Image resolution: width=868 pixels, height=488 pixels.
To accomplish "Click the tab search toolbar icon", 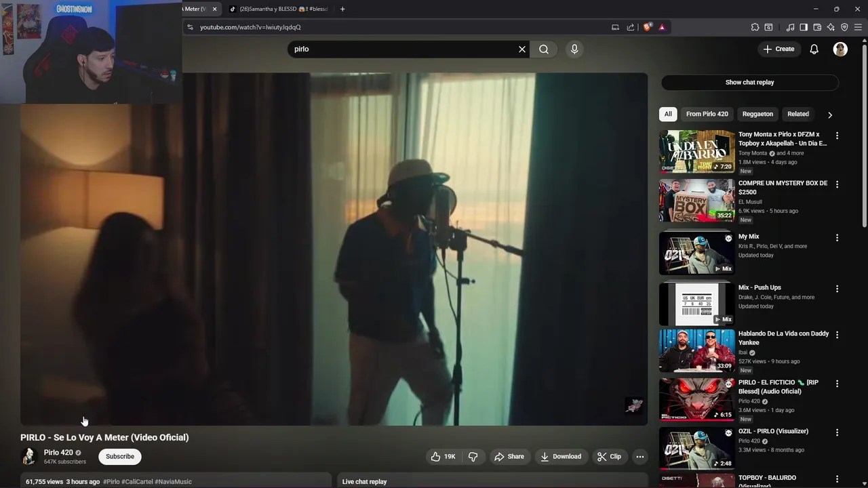I will [768, 27].
